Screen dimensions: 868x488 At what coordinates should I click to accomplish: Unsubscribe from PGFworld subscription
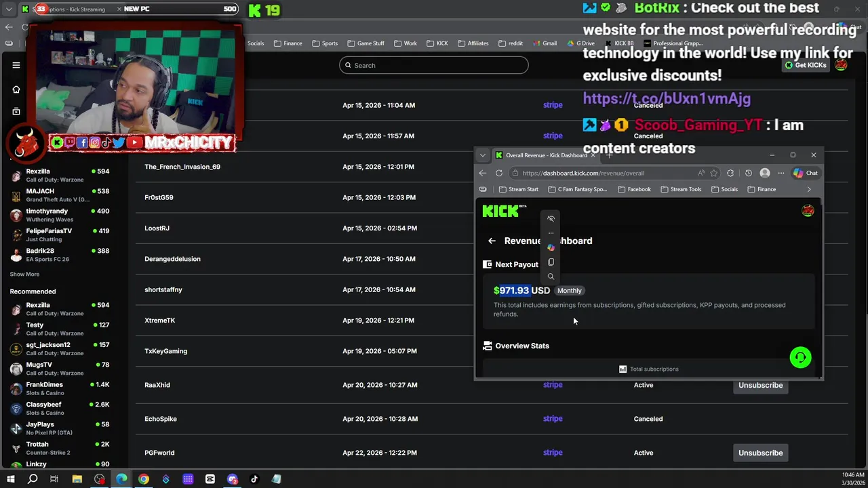point(760,453)
